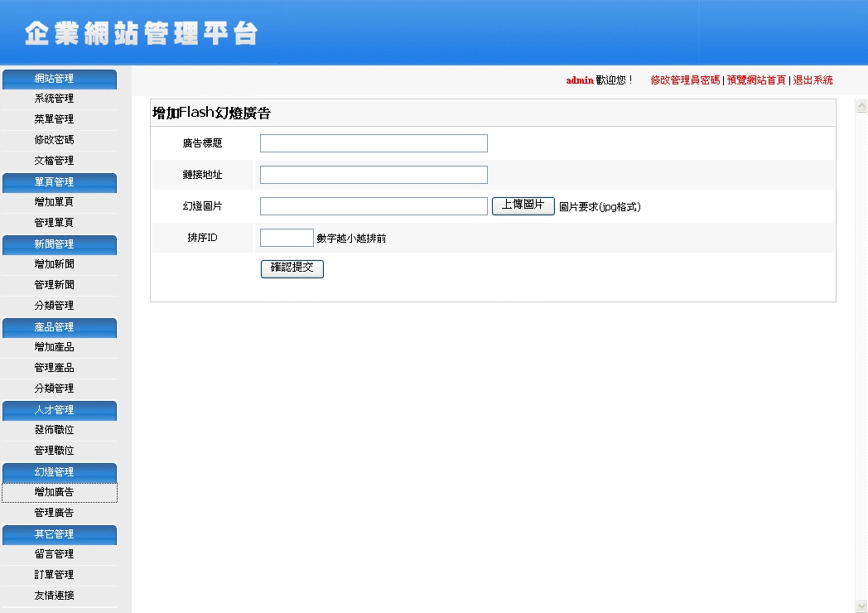Click the 數字越小越排前 hint text

click(x=351, y=239)
